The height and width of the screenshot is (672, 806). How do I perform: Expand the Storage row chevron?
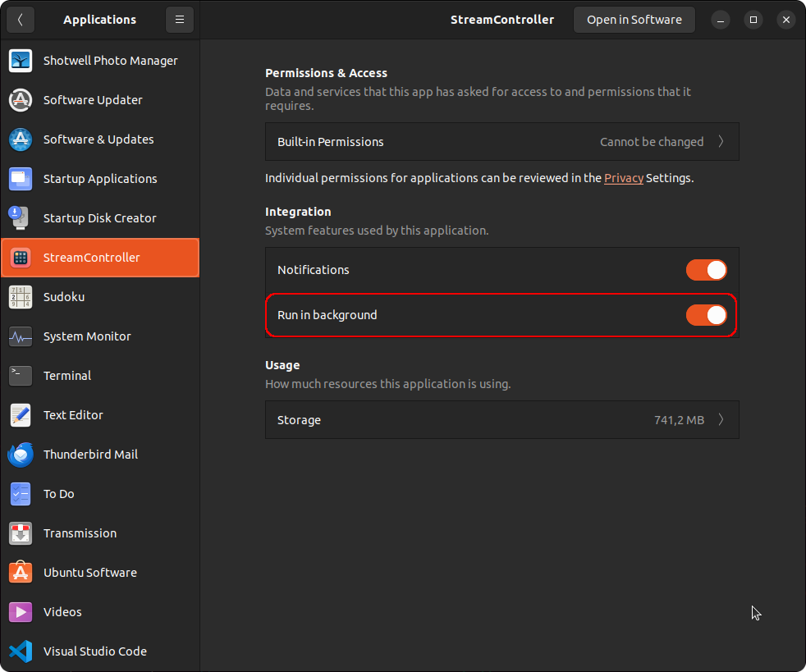pyautogui.click(x=721, y=420)
